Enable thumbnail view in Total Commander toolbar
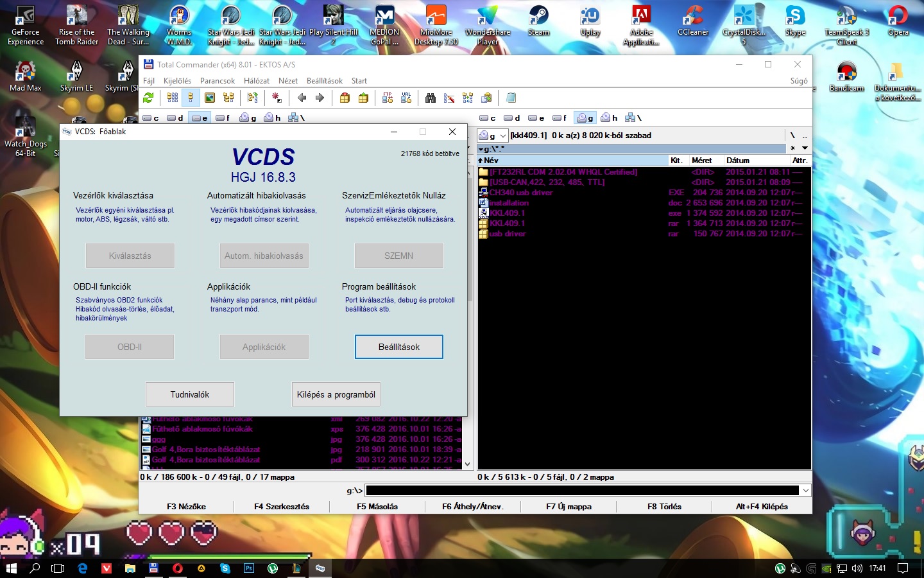This screenshot has height=578, width=924. tap(210, 98)
